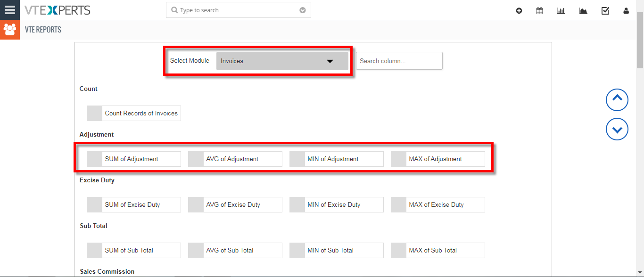Open the calendar icon in top bar
The image size is (644, 277).
tap(539, 10)
